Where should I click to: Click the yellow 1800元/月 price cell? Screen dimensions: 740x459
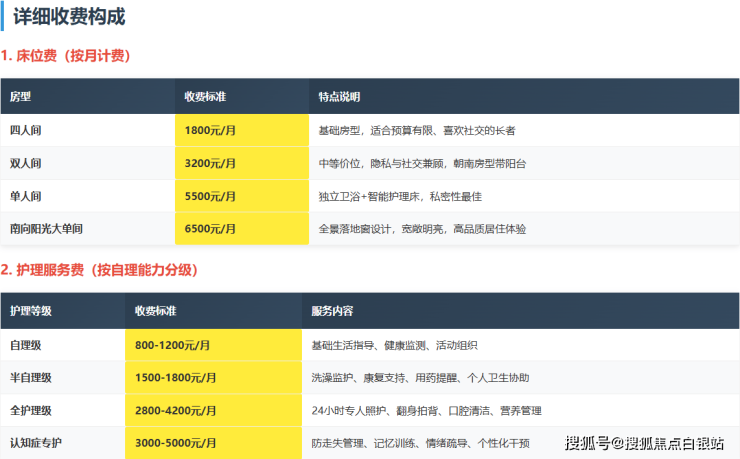click(x=210, y=131)
